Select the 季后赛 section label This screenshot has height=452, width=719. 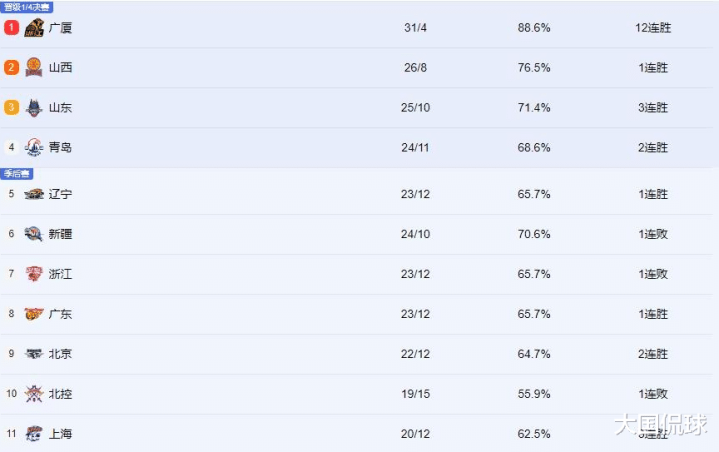coord(17,173)
